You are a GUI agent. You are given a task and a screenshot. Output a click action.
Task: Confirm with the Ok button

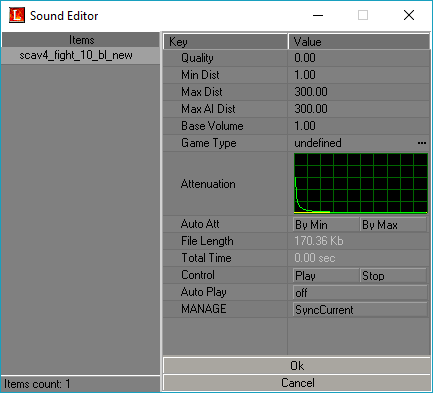click(297, 366)
